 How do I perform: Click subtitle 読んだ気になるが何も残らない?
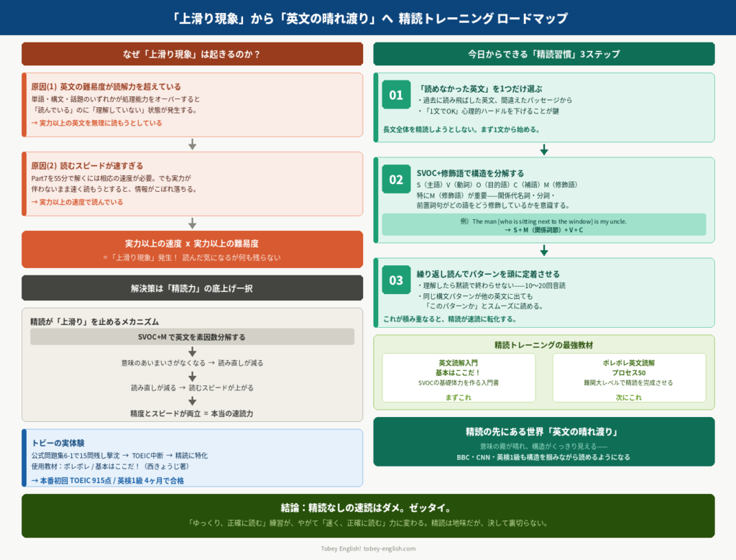point(231,257)
